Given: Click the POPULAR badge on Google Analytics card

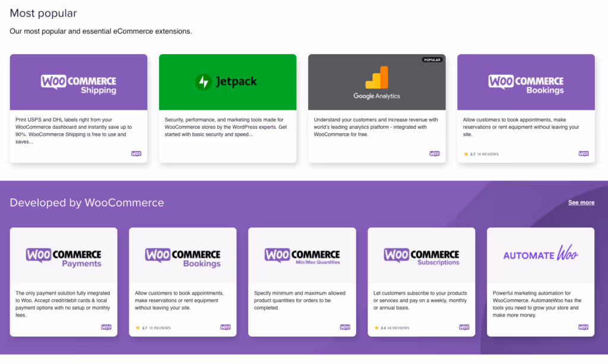Looking at the screenshot, I should 431,59.
